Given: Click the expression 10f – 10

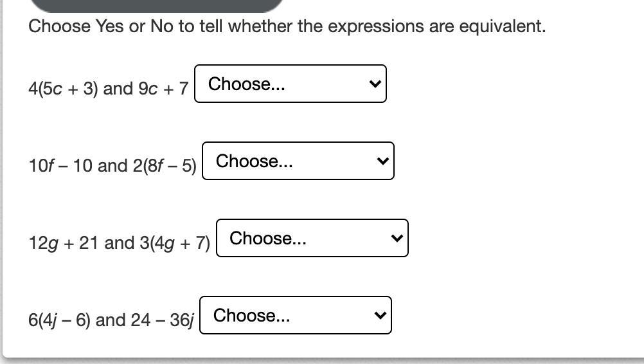Looking at the screenshot, I should [60, 165].
